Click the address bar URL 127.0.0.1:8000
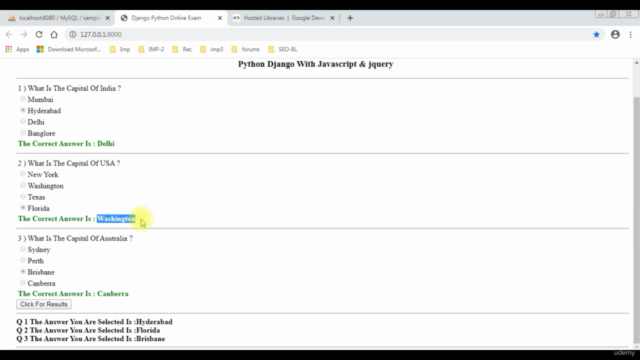640x360 pixels. (101, 35)
